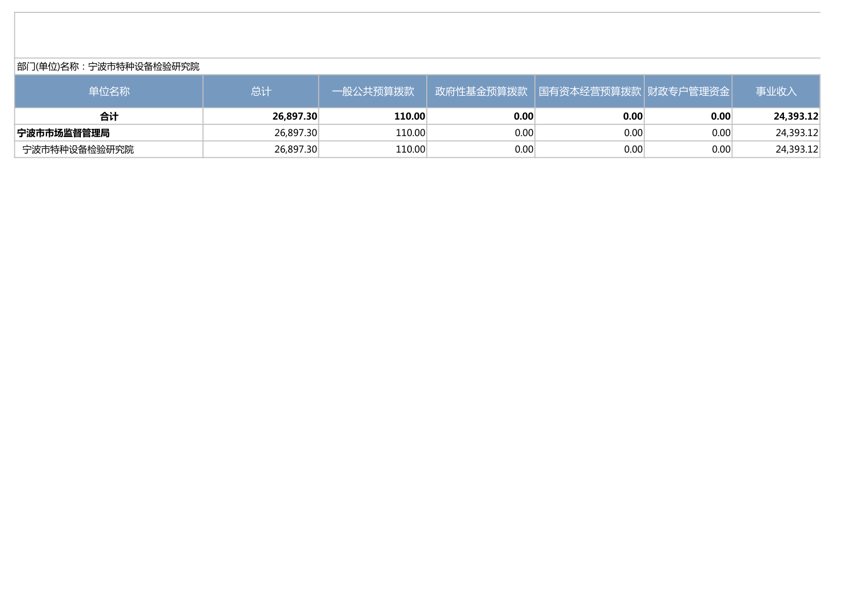
Task: Click 事业收入 value 24,393.12 in 合计 row
Action: [x=796, y=117]
